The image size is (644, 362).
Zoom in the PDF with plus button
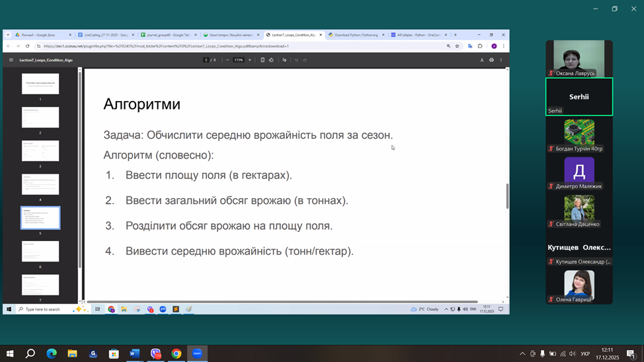click(x=250, y=60)
